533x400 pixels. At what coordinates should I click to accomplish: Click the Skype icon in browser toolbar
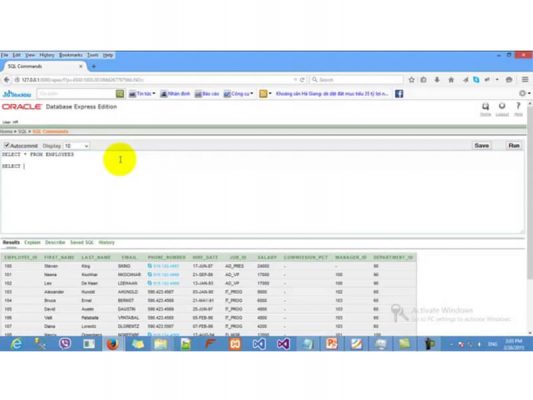click(476, 80)
